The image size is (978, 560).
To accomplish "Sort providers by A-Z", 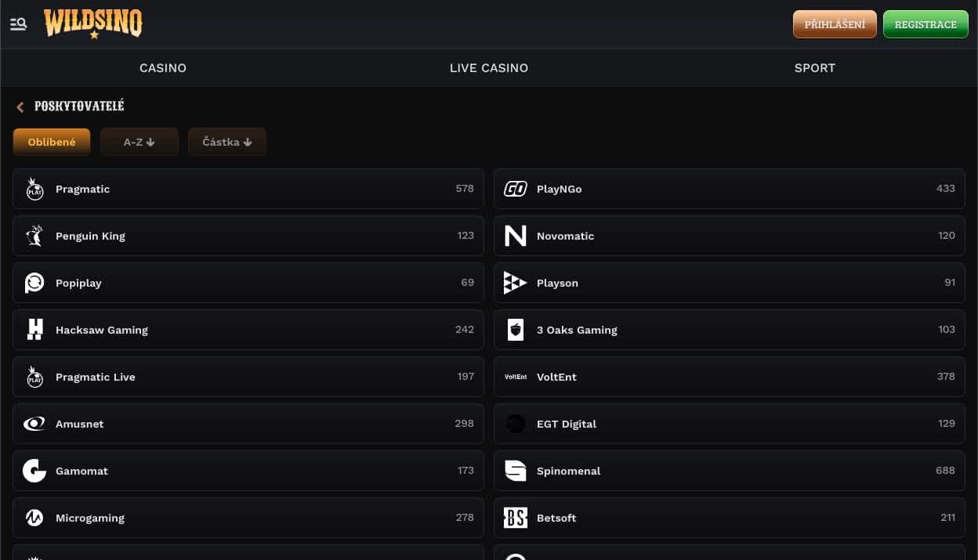I will tap(139, 142).
